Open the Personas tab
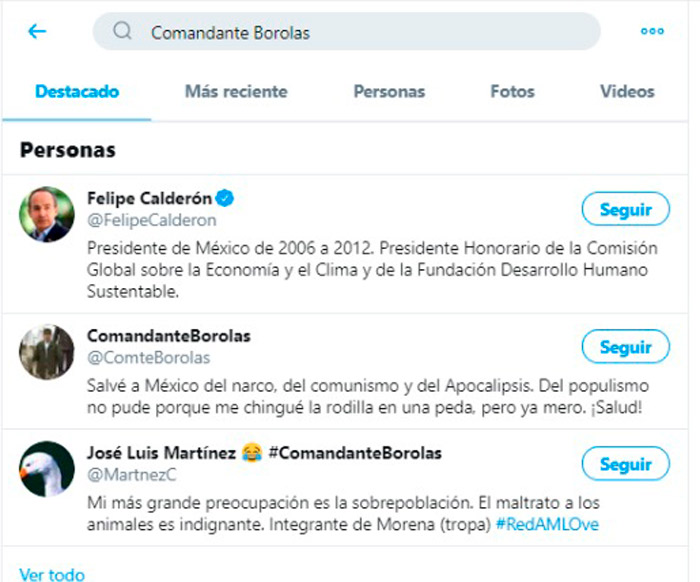The height and width of the screenshot is (582, 700). [389, 92]
